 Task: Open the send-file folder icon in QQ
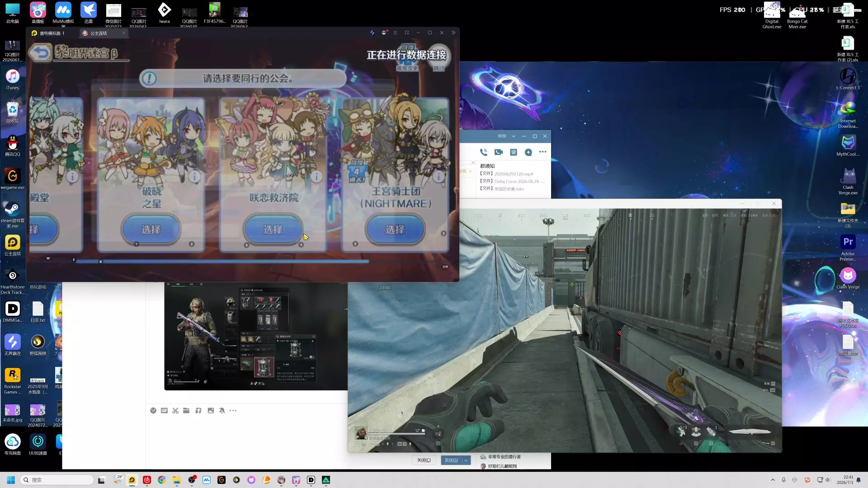click(x=186, y=410)
